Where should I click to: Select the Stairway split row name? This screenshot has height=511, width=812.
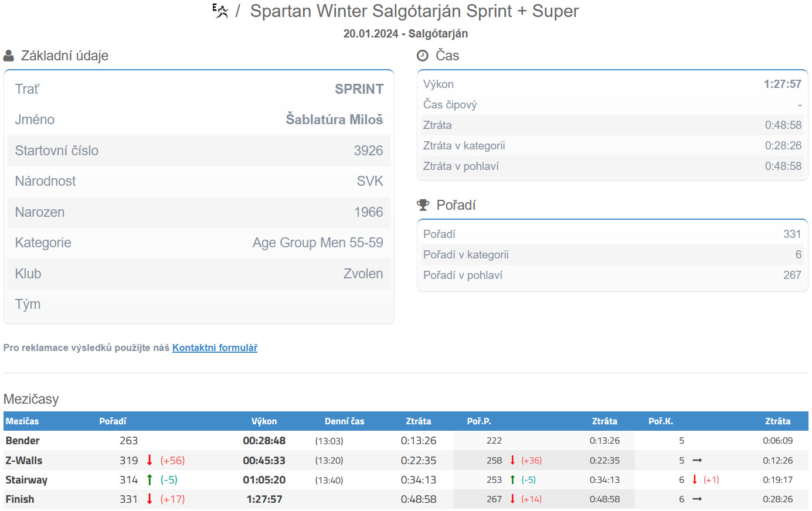26,479
